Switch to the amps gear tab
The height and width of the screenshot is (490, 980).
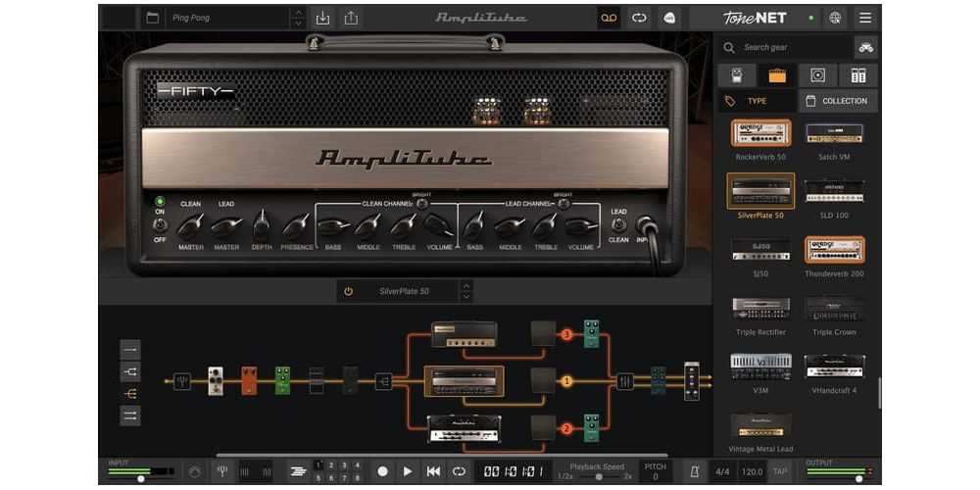(x=777, y=75)
